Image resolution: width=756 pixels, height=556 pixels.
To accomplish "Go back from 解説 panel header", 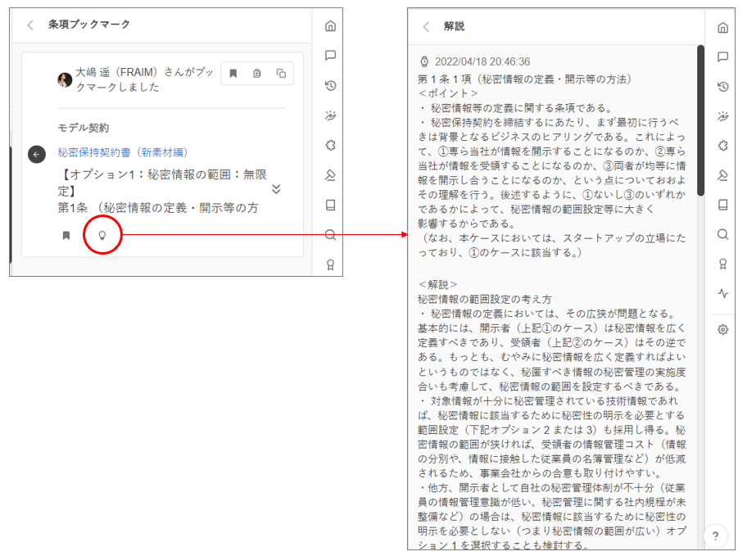I will coord(426,26).
